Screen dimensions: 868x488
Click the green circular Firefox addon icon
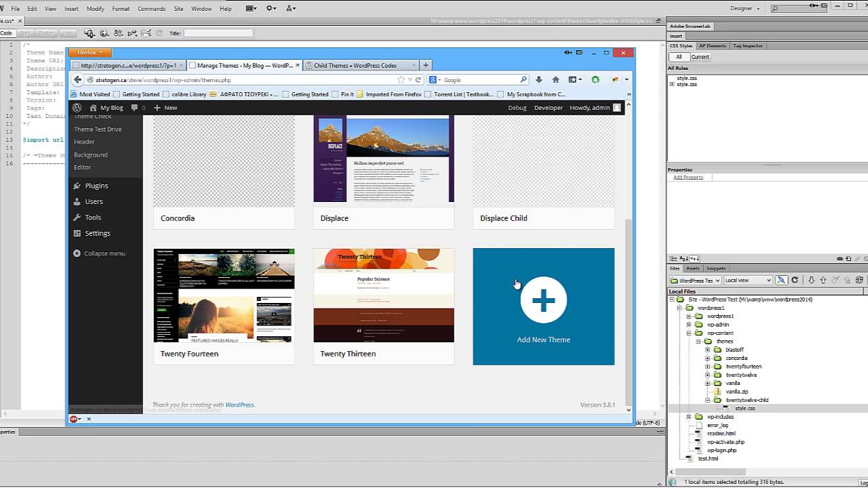coord(595,80)
